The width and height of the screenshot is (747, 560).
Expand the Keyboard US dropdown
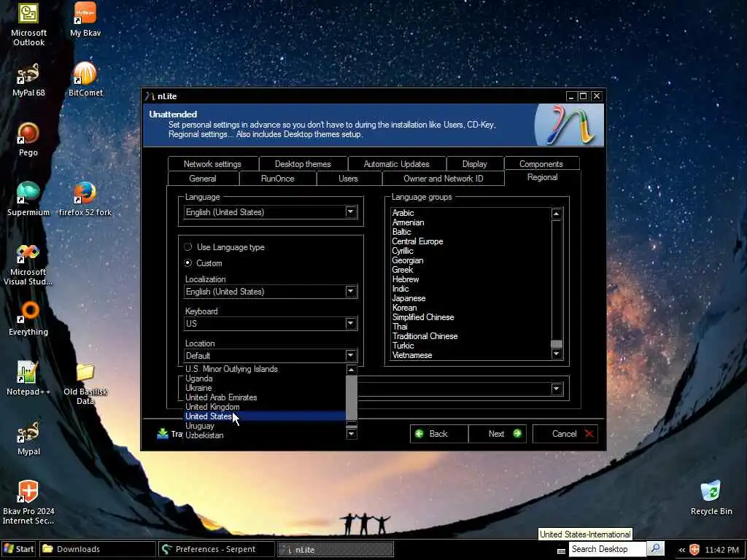(271, 323)
